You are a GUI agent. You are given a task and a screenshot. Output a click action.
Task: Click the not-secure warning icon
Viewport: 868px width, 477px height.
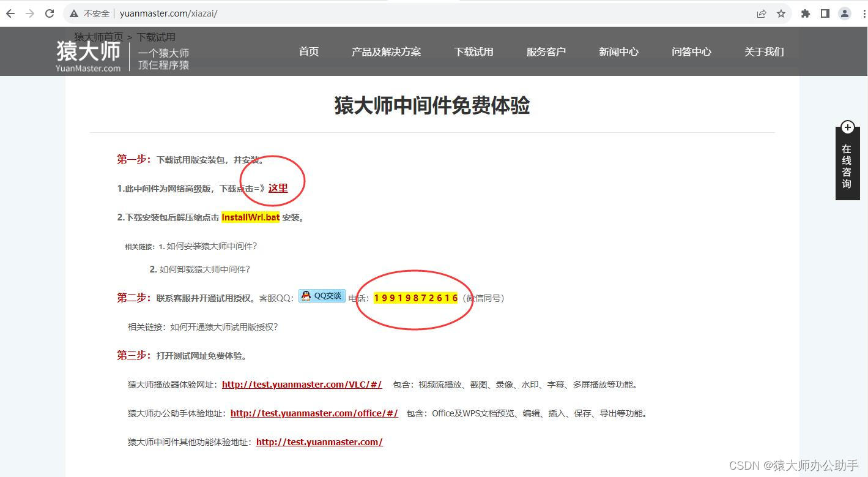coord(74,13)
